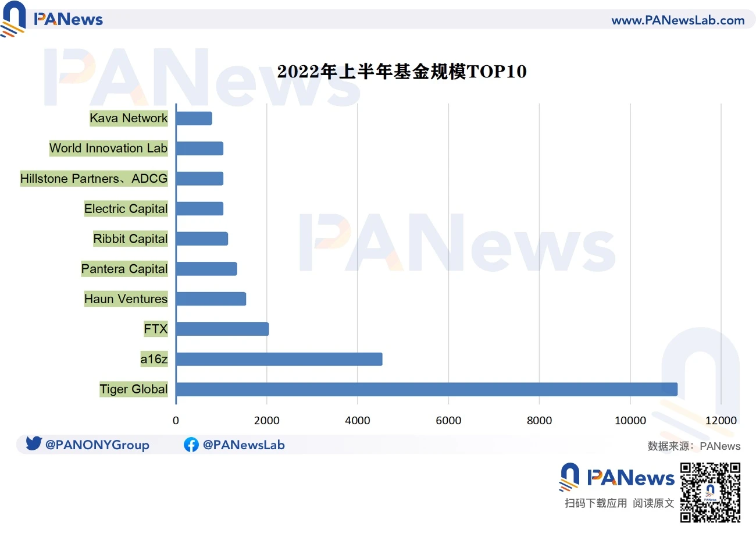This screenshot has height=540, width=756.
Task: Click the Electric Capital label
Action: tap(126, 208)
